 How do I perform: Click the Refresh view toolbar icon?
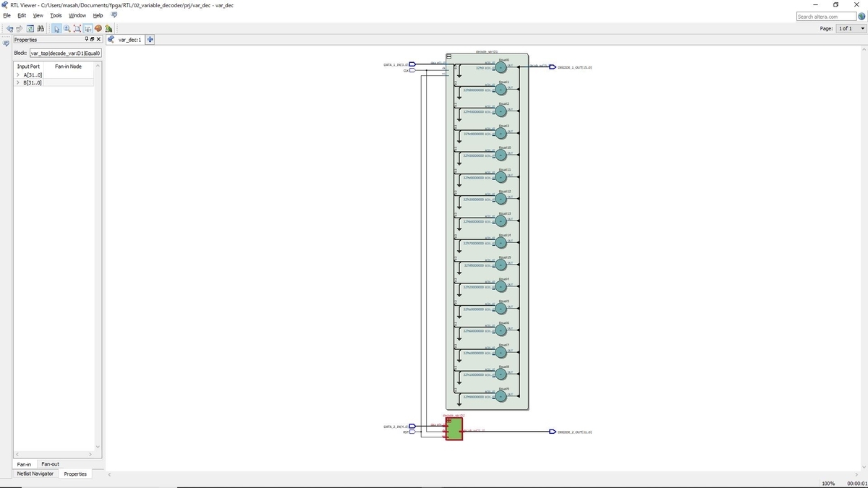tap(30, 28)
